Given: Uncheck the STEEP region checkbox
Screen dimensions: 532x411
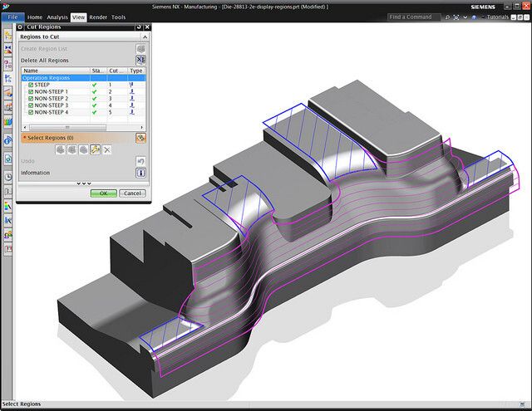Looking at the screenshot, I should pyautogui.click(x=31, y=85).
